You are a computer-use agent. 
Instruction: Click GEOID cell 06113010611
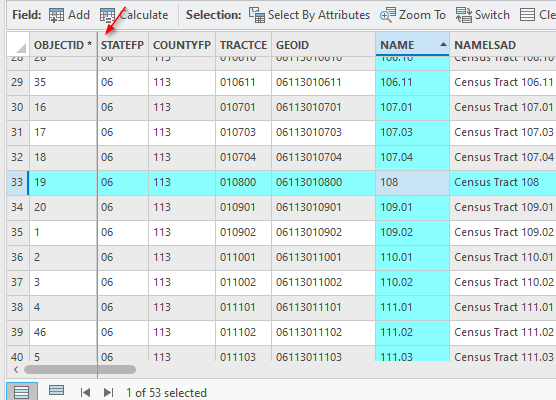(x=323, y=83)
